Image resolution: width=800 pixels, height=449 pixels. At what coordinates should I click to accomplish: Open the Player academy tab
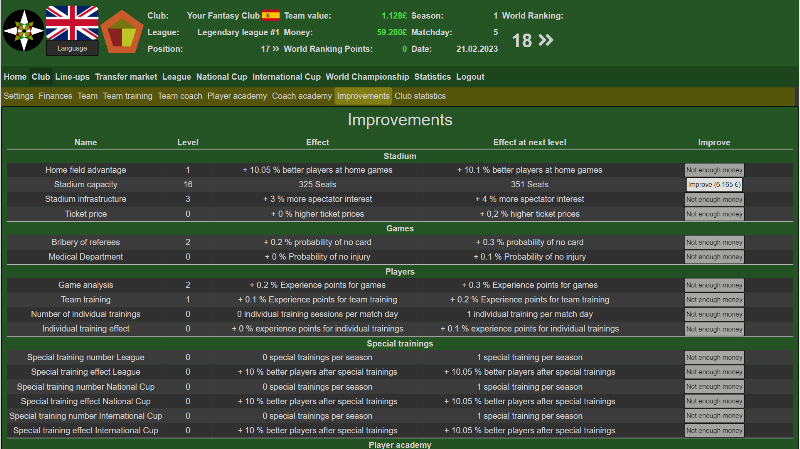coord(237,96)
